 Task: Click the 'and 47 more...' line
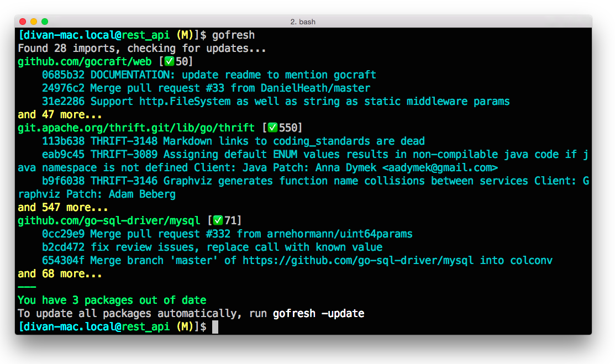pyautogui.click(x=60, y=114)
